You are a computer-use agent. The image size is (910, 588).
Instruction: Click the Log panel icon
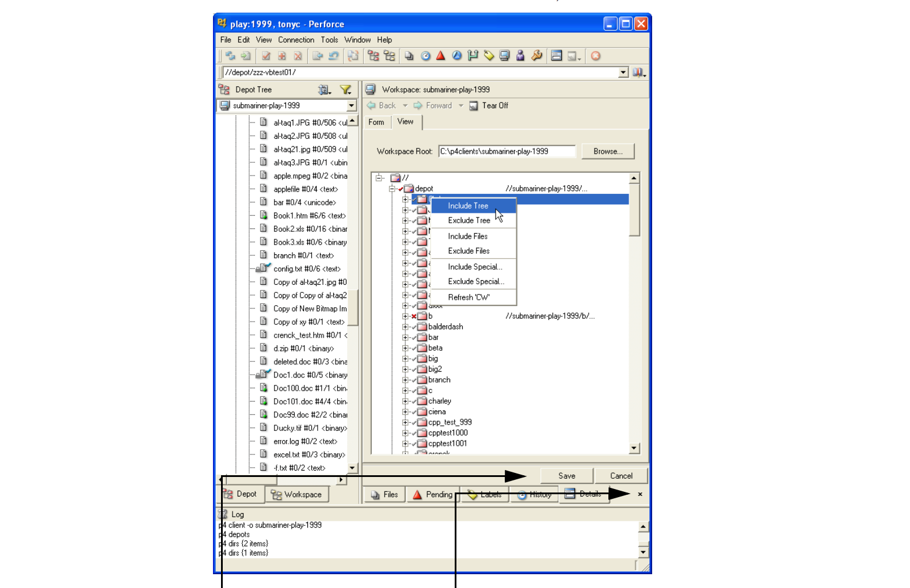223,514
